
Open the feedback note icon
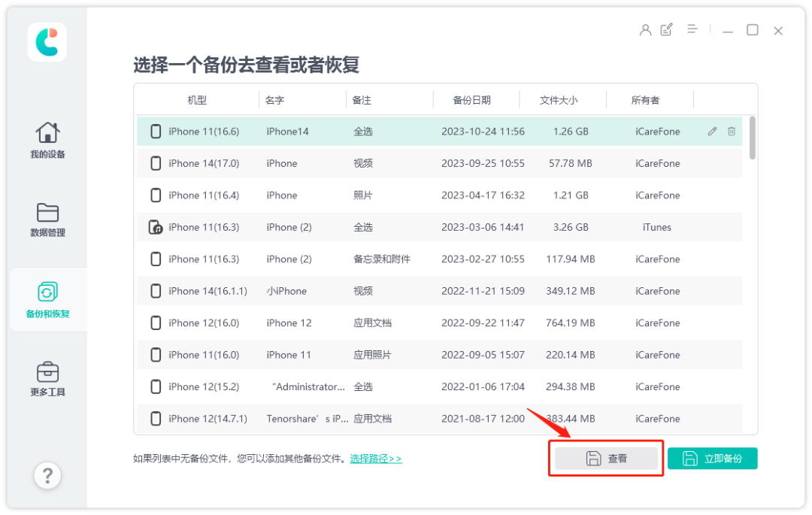tap(667, 30)
